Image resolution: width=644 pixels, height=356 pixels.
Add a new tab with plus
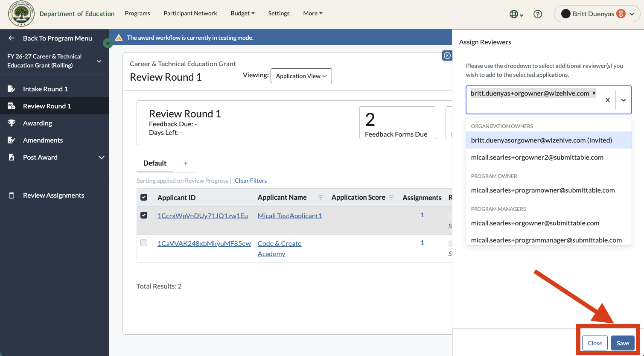(x=186, y=163)
